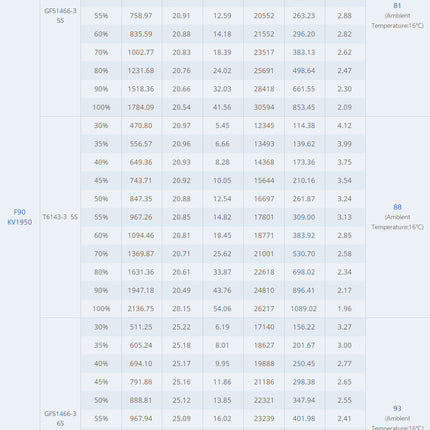The width and height of the screenshot is (430, 430).
Task: Click the 2136.75 thrust value cell
Action: click(x=141, y=309)
